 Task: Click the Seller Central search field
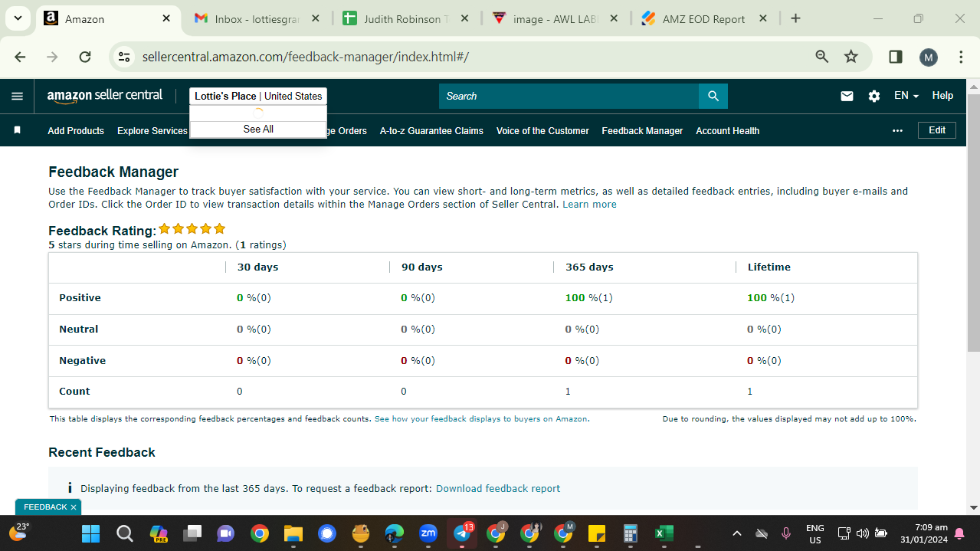pos(569,96)
